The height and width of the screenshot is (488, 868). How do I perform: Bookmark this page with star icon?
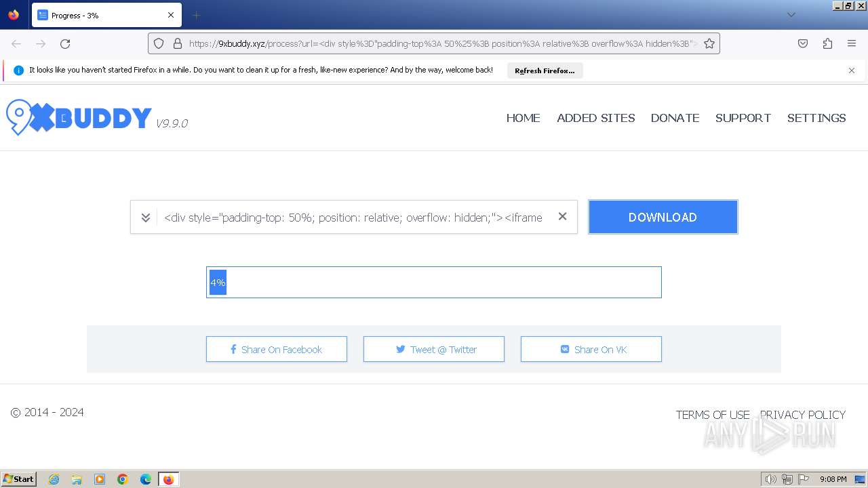coord(709,43)
